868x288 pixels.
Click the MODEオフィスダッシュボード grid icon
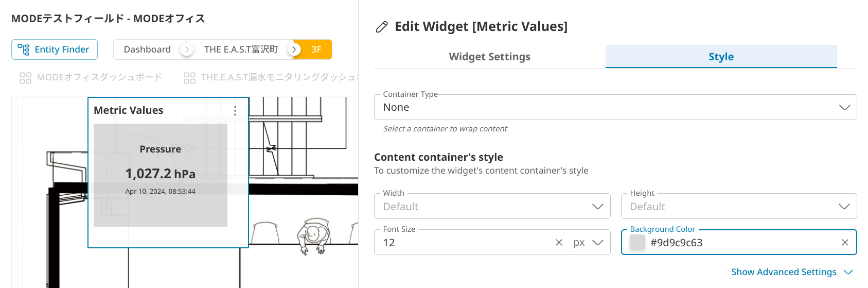click(x=25, y=78)
